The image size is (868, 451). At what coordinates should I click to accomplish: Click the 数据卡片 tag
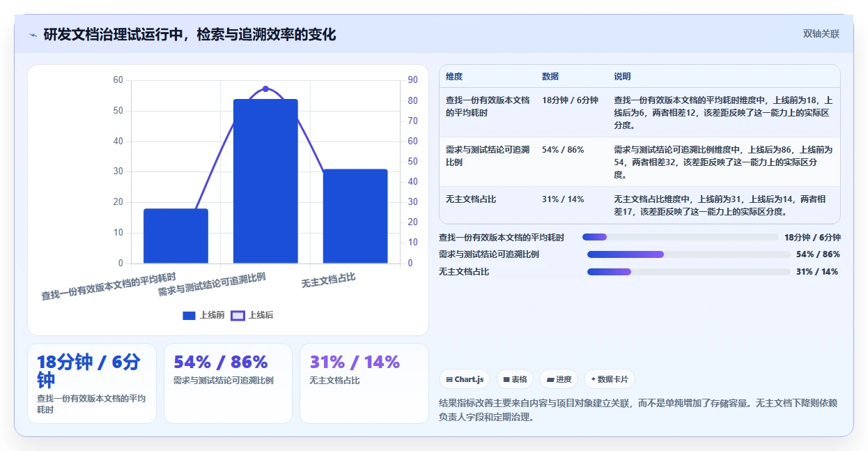(610, 379)
